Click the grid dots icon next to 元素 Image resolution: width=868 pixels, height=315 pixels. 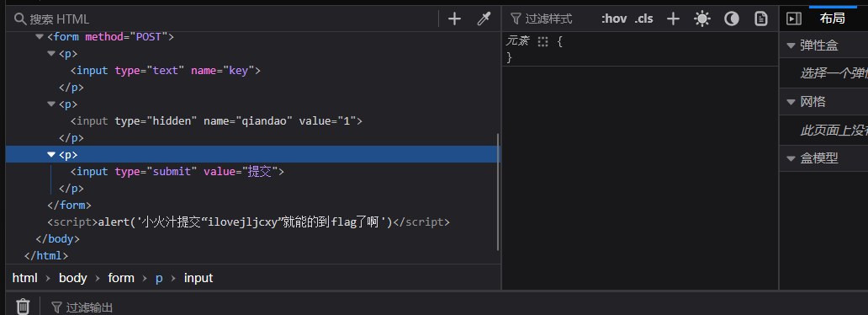pyautogui.click(x=542, y=41)
